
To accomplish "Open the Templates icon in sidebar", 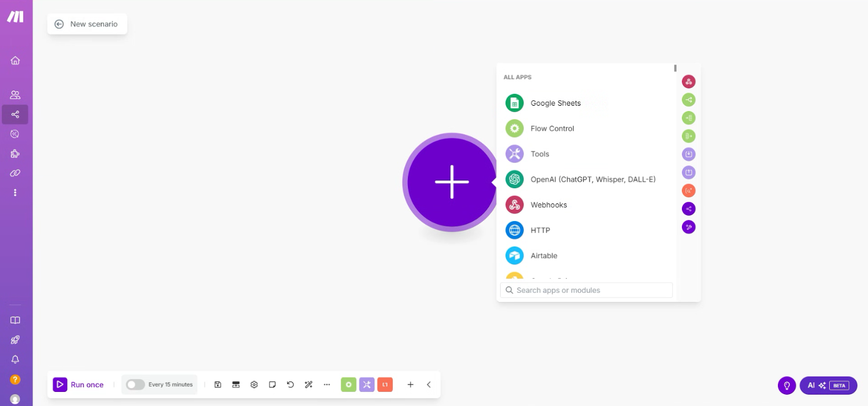I will point(15,134).
